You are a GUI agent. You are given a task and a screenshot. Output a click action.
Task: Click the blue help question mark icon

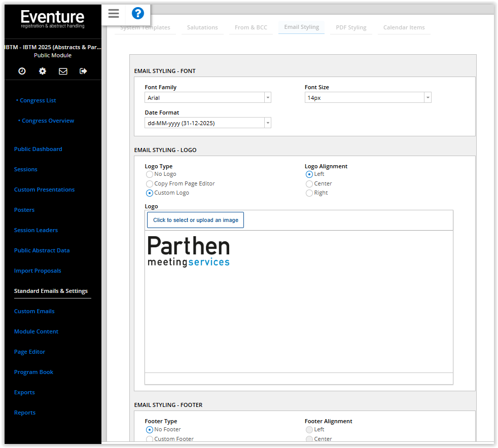(x=138, y=13)
